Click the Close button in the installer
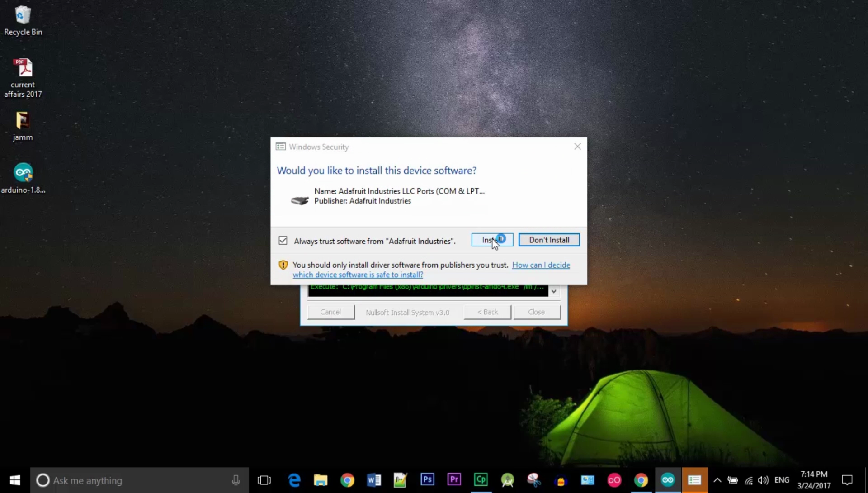This screenshot has height=493, width=868. 537,312
